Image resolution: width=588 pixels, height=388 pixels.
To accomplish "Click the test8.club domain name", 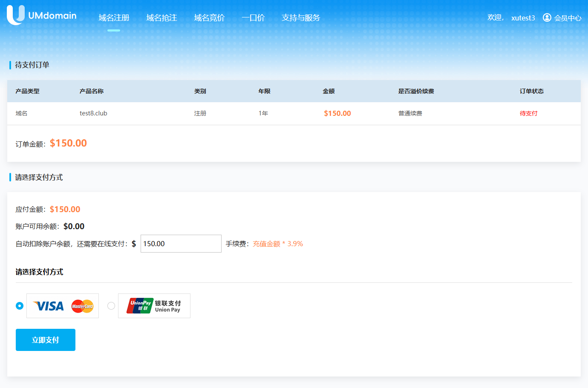I will [x=93, y=113].
